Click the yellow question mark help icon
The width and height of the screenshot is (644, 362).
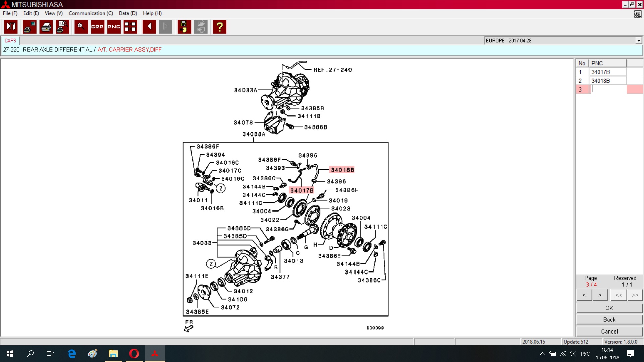pyautogui.click(x=220, y=27)
